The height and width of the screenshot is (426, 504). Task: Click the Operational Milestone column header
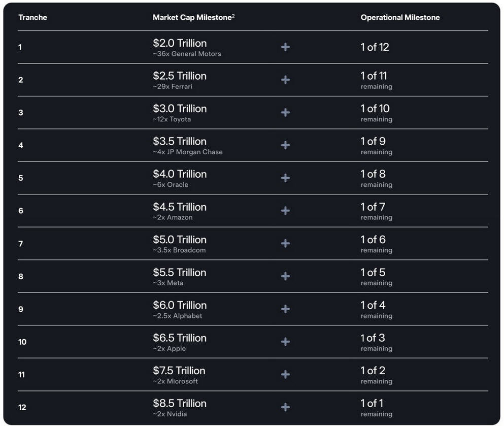(x=400, y=17)
